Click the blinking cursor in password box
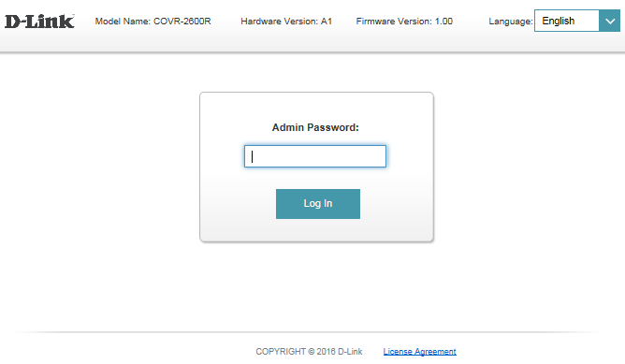Image resolution: width=625 pixels, height=364 pixels. click(252, 156)
